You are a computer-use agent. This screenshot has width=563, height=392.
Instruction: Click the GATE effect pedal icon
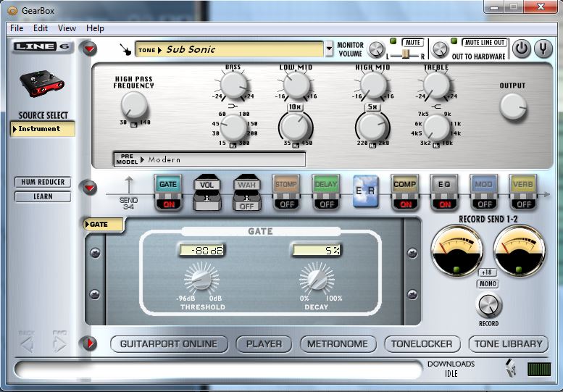click(x=168, y=184)
